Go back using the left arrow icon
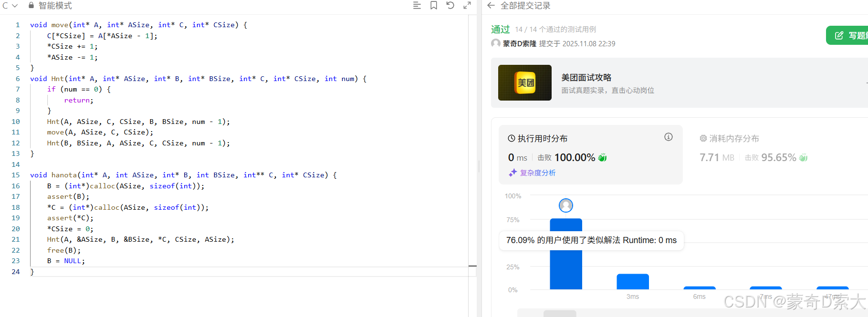 tap(491, 5)
